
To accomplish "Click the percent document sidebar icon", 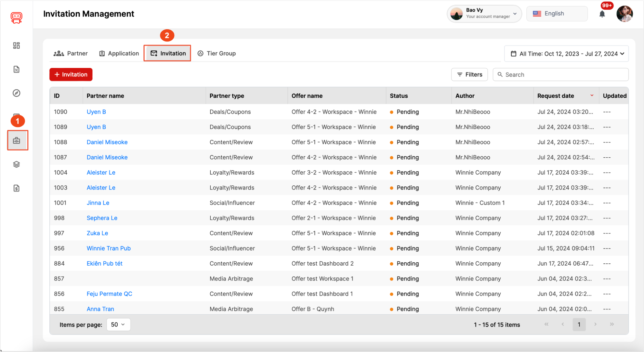I will (x=16, y=69).
